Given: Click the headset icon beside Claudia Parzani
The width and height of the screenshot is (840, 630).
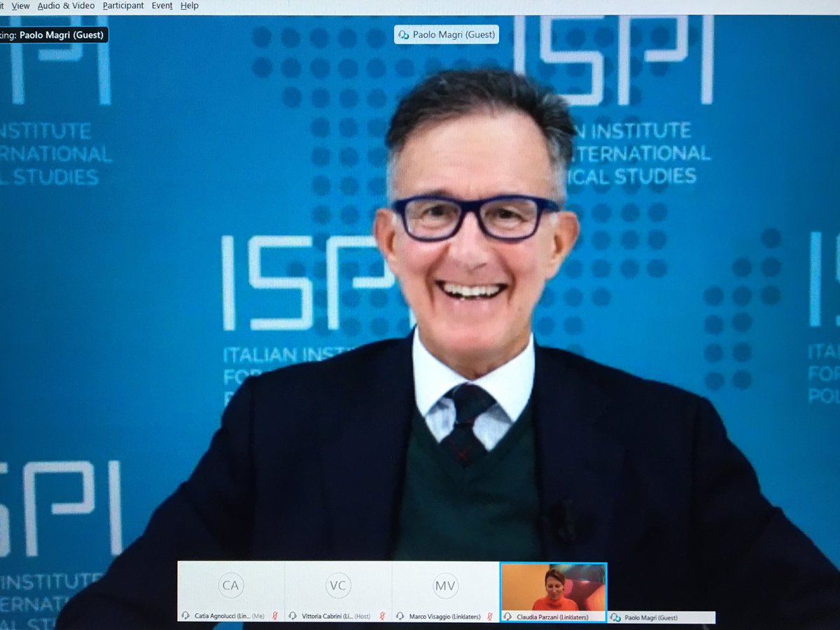Looking at the screenshot, I should click(x=507, y=617).
